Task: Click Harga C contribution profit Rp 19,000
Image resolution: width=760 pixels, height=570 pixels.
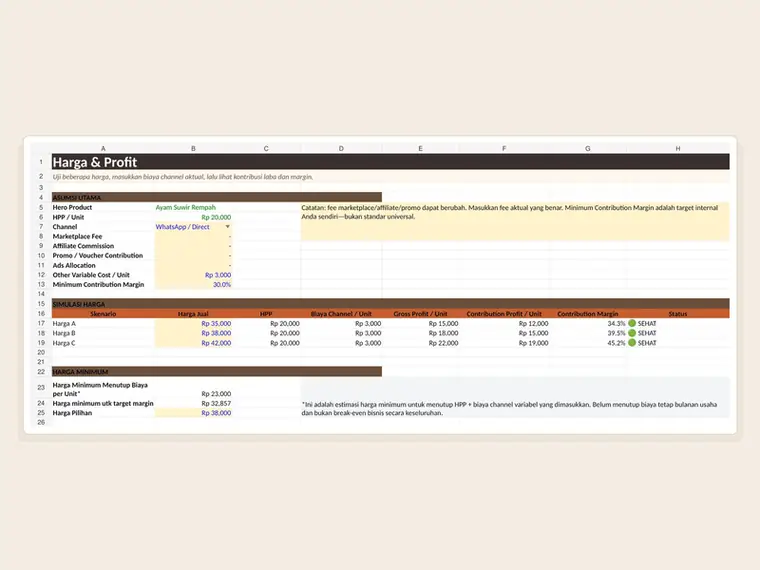Action: point(534,343)
